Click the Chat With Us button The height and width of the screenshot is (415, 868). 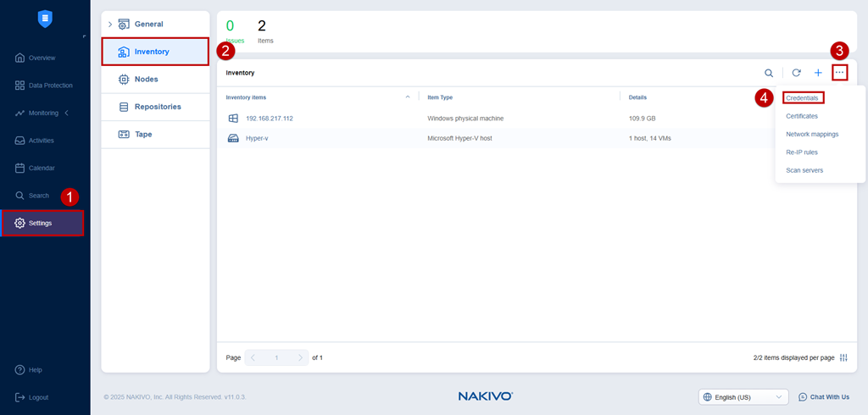[x=824, y=396]
